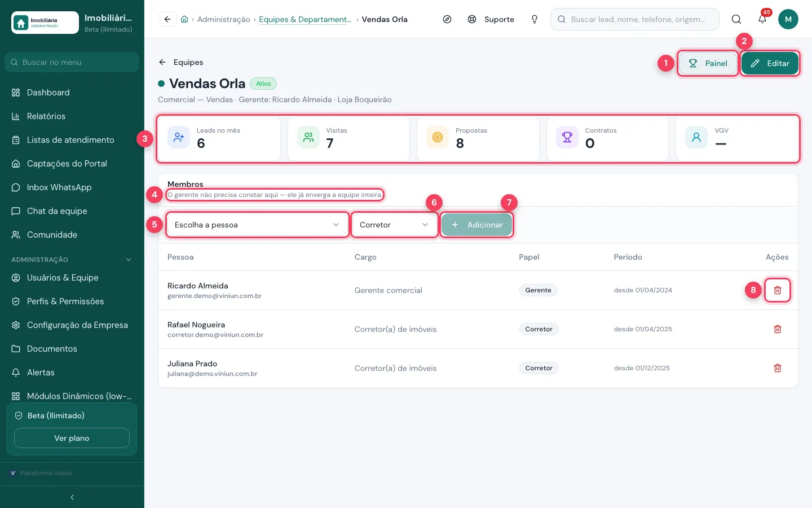Image resolution: width=812 pixels, height=508 pixels.
Task: Open Perfis & Permissões
Action: click(72, 301)
